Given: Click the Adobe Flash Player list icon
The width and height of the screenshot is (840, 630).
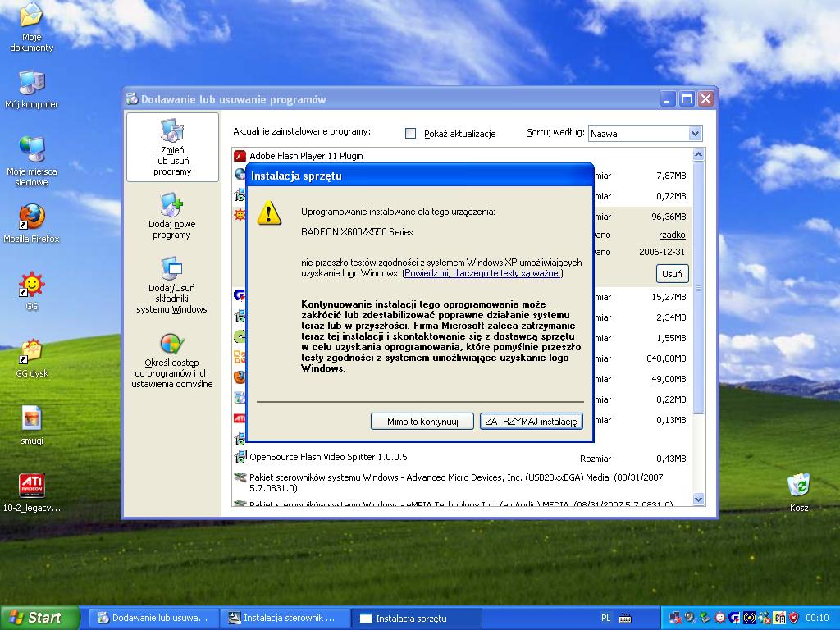Looking at the screenshot, I should [x=240, y=156].
